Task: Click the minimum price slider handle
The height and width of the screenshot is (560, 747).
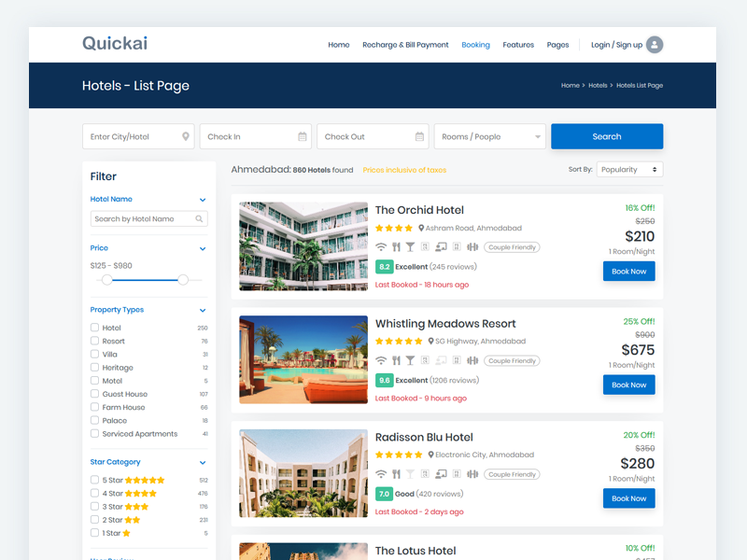Action: tap(106, 280)
